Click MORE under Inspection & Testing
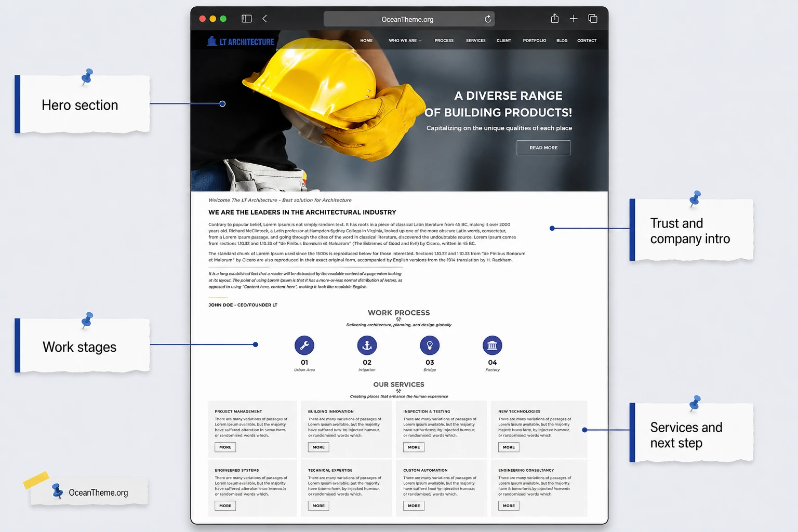This screenshot has width=798, height=532. 414,447
